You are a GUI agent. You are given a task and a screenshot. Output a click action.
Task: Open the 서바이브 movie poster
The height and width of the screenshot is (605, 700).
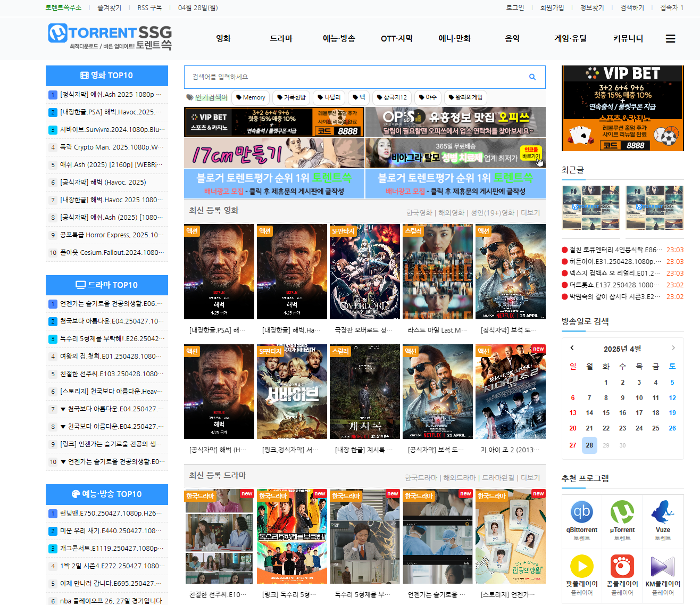[x=292, y=392]
